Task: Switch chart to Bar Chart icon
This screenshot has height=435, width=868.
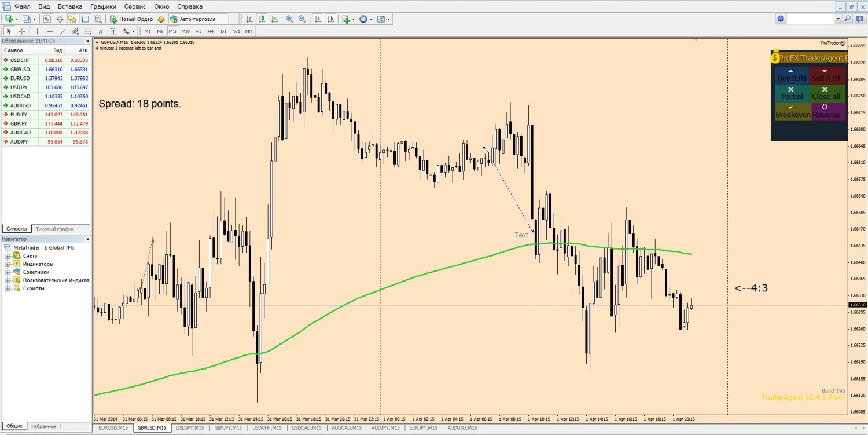Action: (x=249, y=19)
